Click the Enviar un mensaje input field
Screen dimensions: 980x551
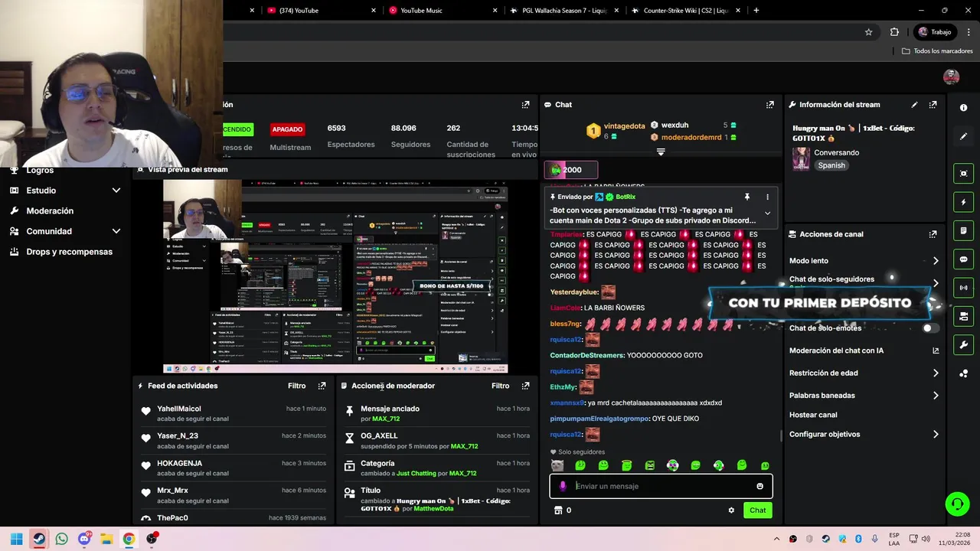[661, 486]
